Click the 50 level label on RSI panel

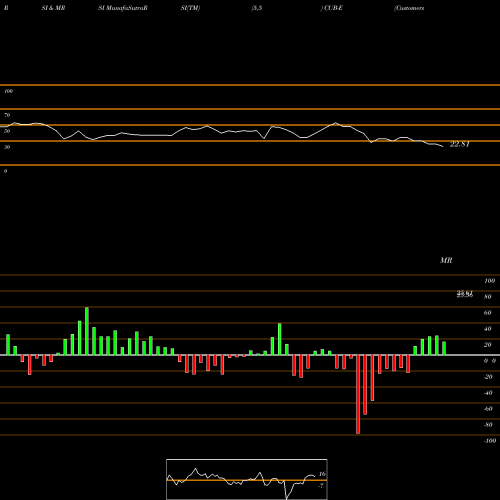pos(7,131)
